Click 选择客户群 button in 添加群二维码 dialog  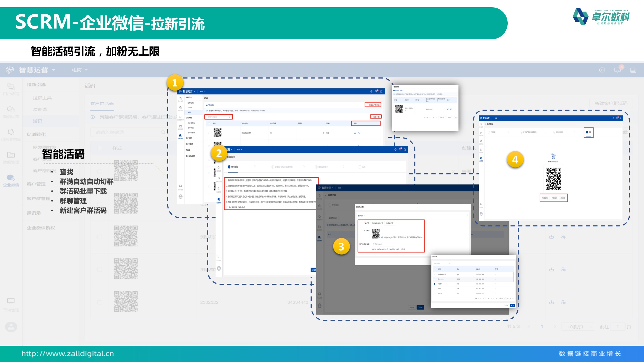coord(390,223)
